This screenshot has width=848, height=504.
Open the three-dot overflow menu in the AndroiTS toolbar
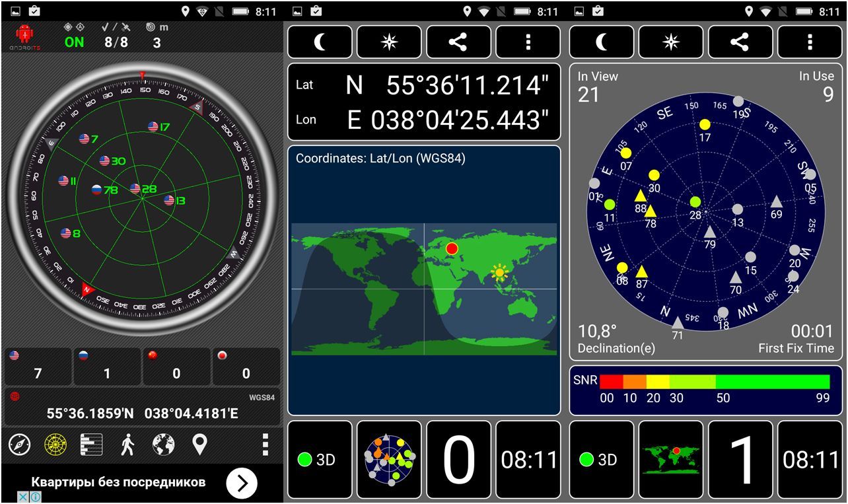tap(265, 445)
